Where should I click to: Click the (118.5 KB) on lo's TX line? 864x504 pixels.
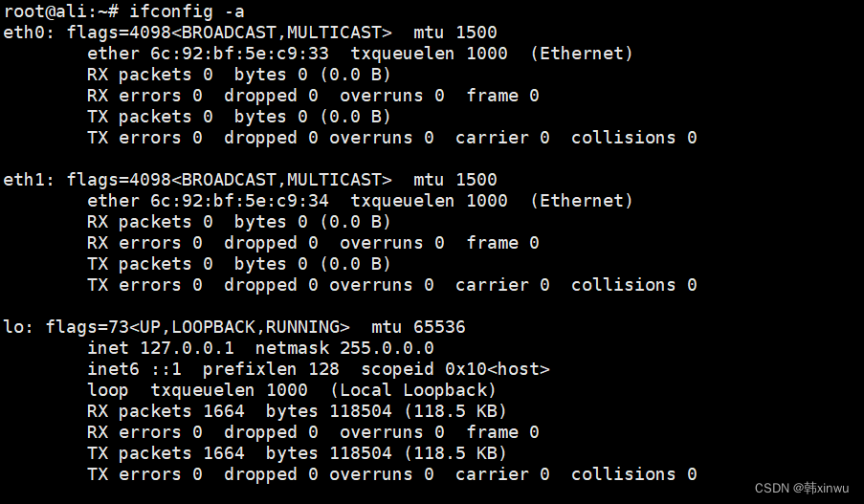click(x=455, y=453)
